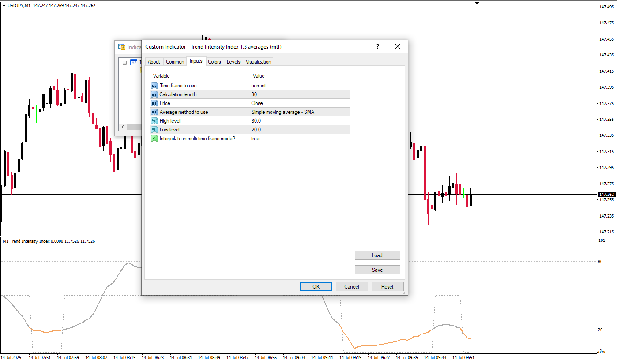Edit the High level value 80.0
This screenshot has width=617, height=364.
[x=300, y=121]
